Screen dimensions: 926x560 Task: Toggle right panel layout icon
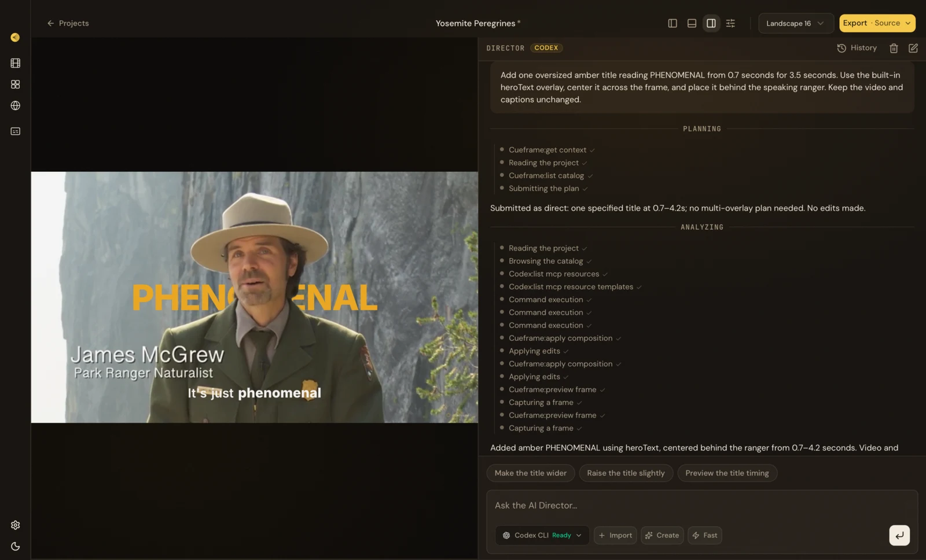click(711, 23)
